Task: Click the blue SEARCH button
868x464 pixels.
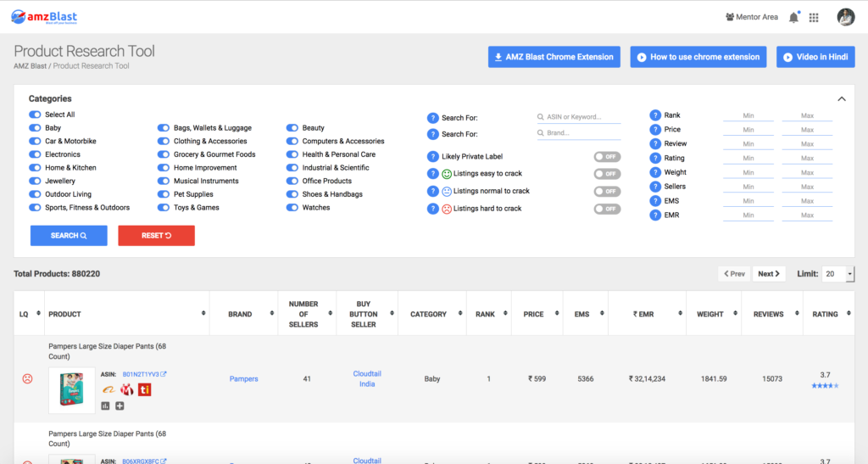Action: coord(69,235)
